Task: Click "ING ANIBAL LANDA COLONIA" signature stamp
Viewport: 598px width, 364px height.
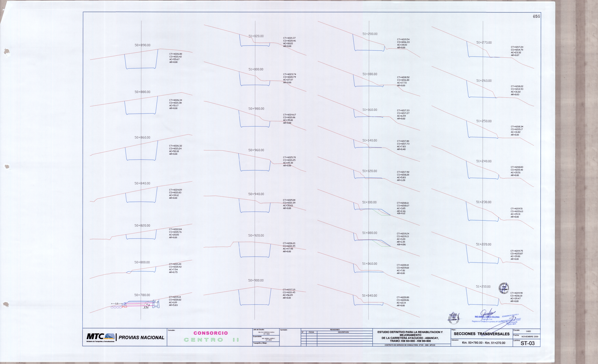Action: [487, 317]
